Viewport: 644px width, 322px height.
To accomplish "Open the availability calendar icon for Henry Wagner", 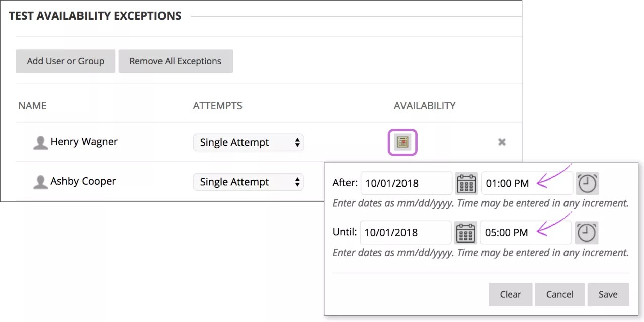I will [x=402, y=142].
